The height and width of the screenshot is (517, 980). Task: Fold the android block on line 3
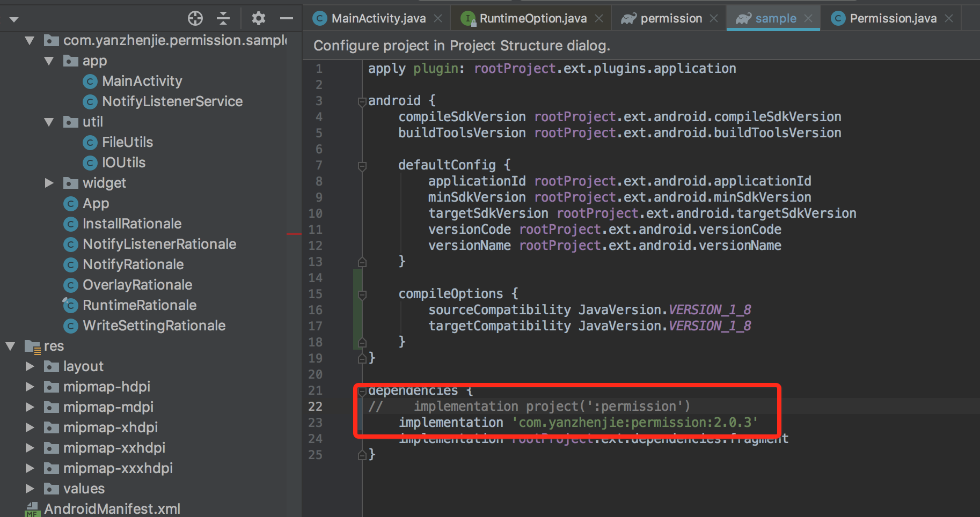click(362, 101)
